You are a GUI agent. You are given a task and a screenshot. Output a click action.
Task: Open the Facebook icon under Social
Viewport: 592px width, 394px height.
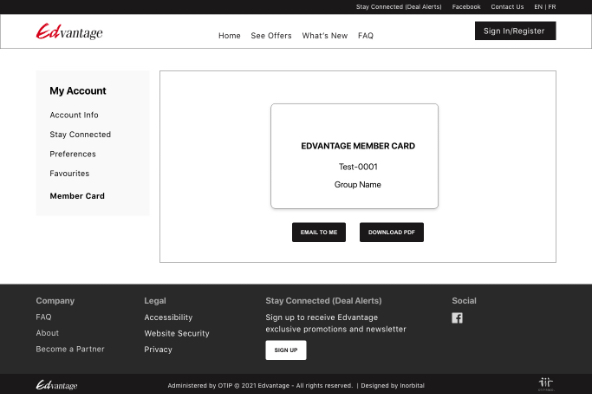tap(457, 318)
